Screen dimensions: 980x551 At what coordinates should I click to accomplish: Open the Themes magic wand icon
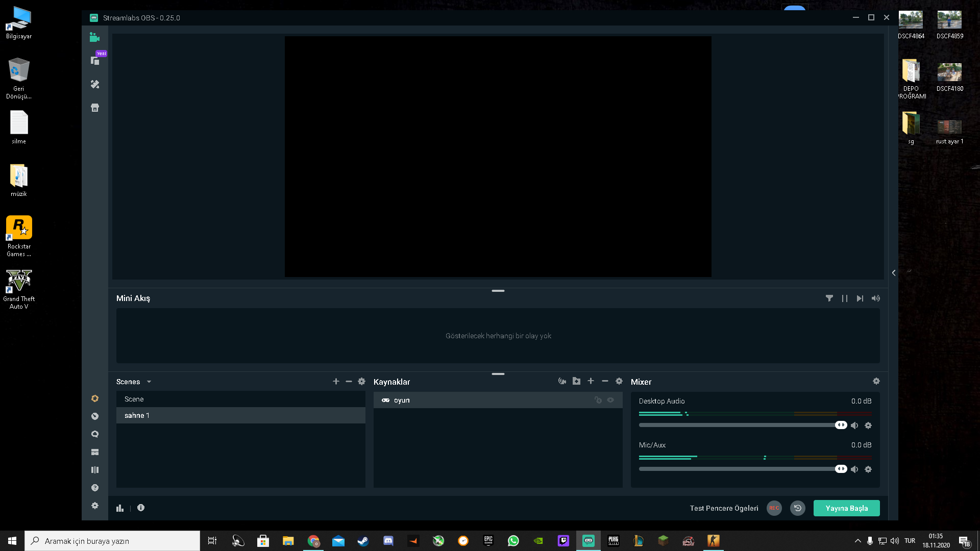coord(95,84)
